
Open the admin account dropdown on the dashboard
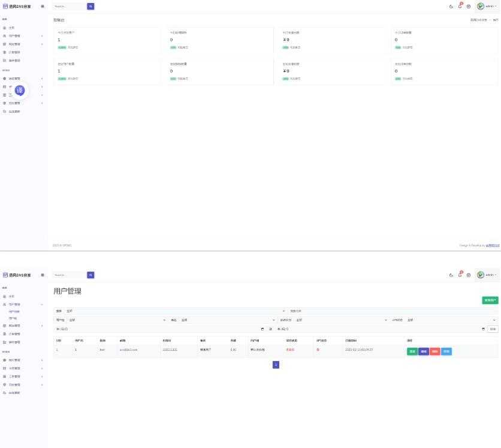[487, 6]
